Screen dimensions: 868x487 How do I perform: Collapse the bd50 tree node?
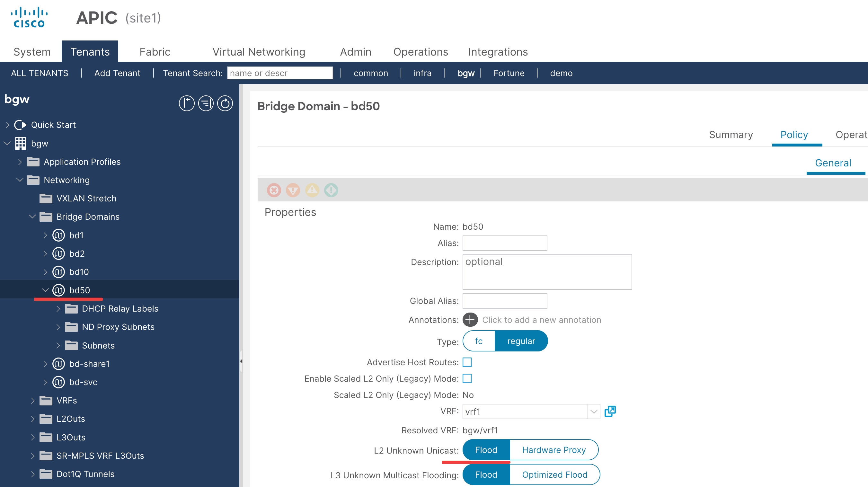[x=46, y=290]
